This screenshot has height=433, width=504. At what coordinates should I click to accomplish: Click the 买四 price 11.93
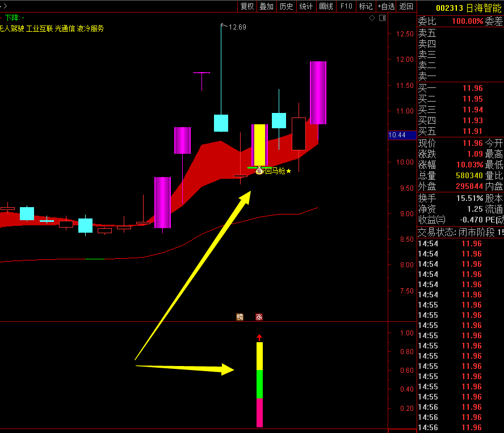(x=472, y=120)
